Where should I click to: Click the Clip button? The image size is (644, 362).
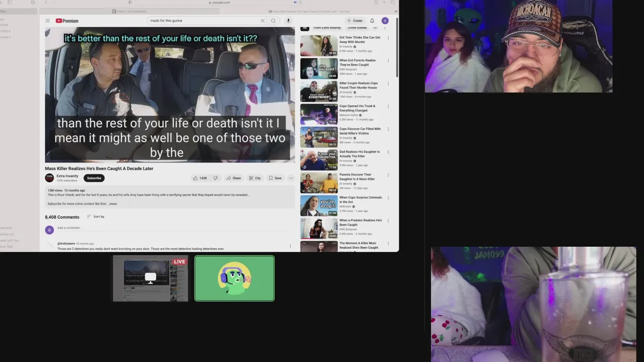(255, 178)
